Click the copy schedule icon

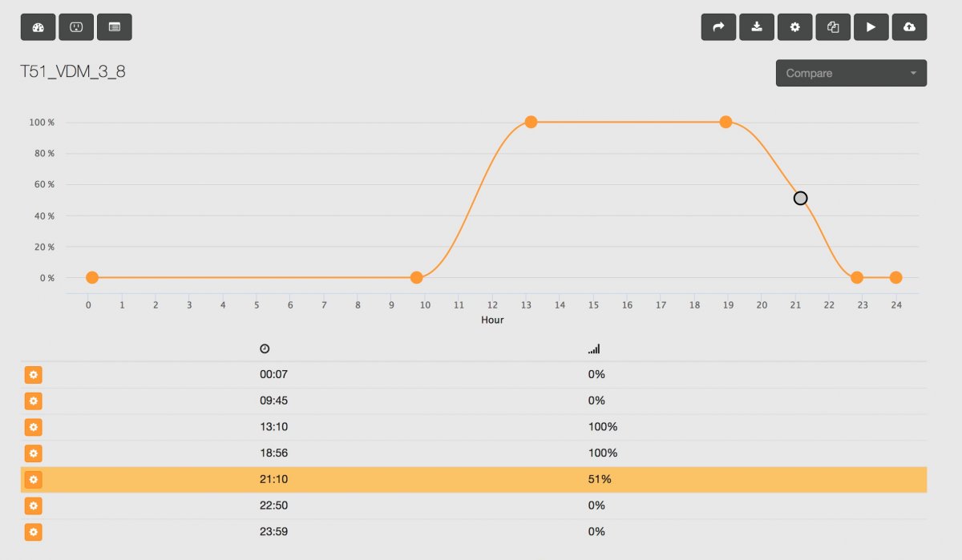(833, 26)
